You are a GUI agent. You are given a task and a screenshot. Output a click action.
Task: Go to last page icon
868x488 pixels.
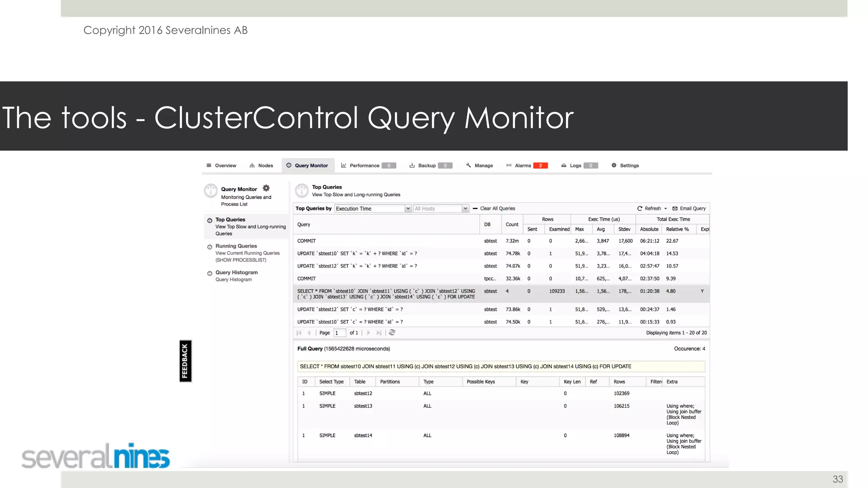coord(378,333)
